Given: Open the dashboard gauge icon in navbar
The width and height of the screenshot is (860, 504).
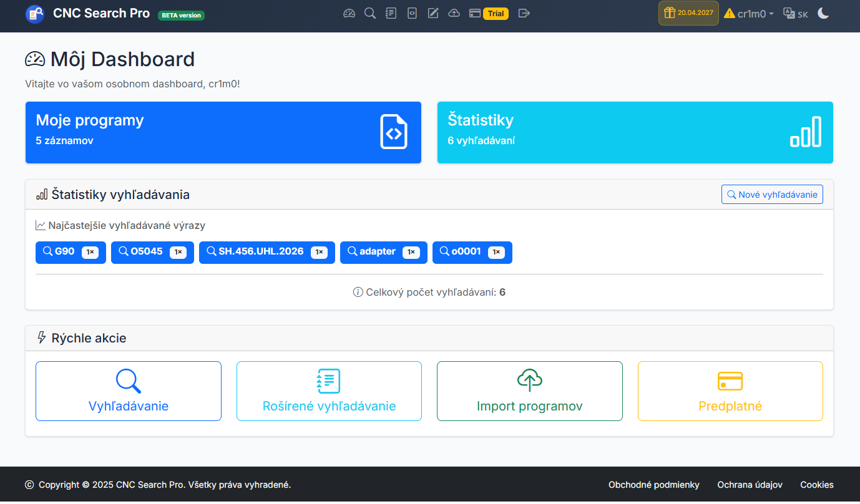Looking at the screenshot, I should pos(349,13).
